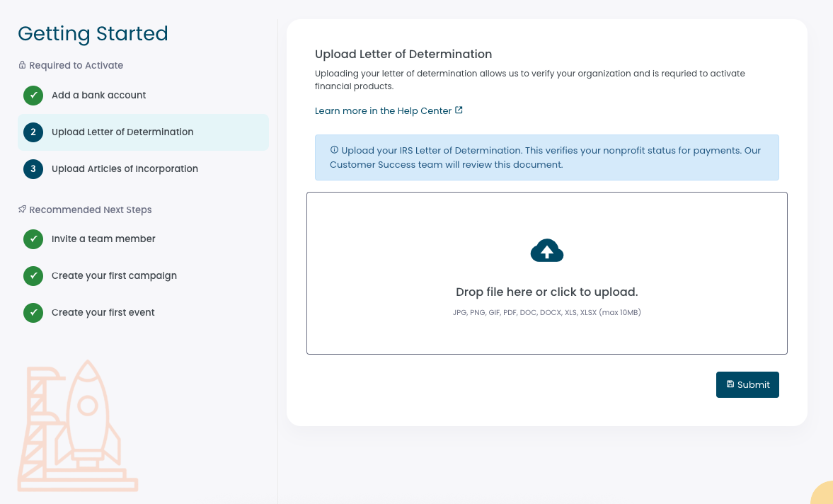The height and width of the screenshot is (504, 833).
Task: Click the cloud upload icon
Action: point(546,251)
